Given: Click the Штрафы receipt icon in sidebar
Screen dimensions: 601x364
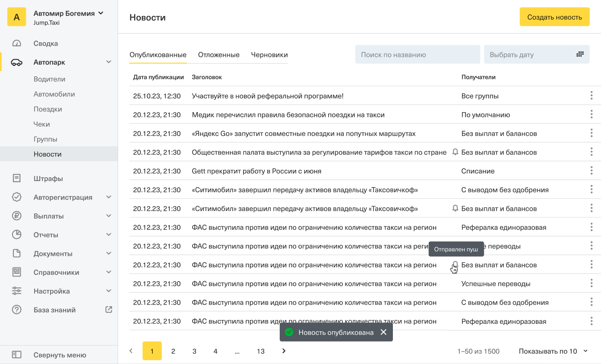Looking at the screenshot, I should [x=16, y=179].
